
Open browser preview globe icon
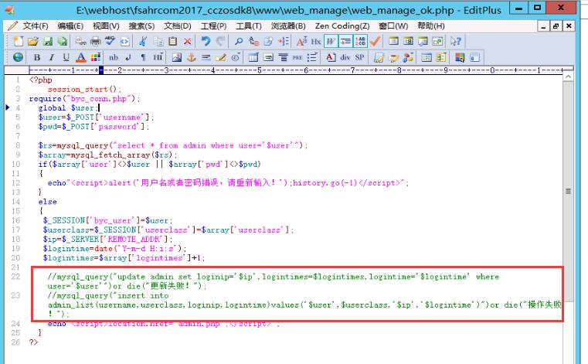tap(18, 57)
